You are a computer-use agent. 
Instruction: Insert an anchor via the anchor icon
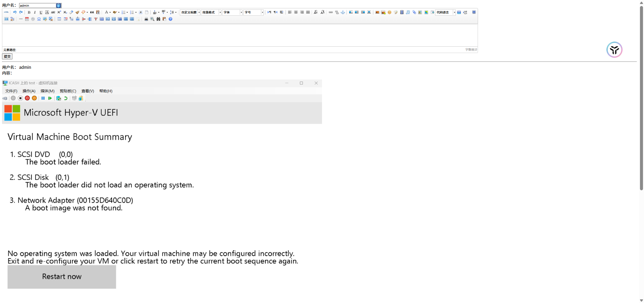click(343, 12)
